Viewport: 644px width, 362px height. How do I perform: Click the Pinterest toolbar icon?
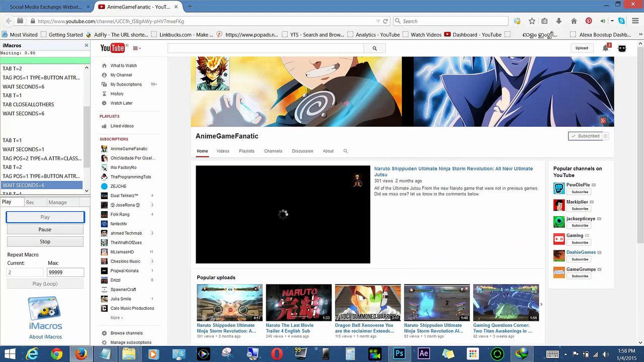coord(588,21)
